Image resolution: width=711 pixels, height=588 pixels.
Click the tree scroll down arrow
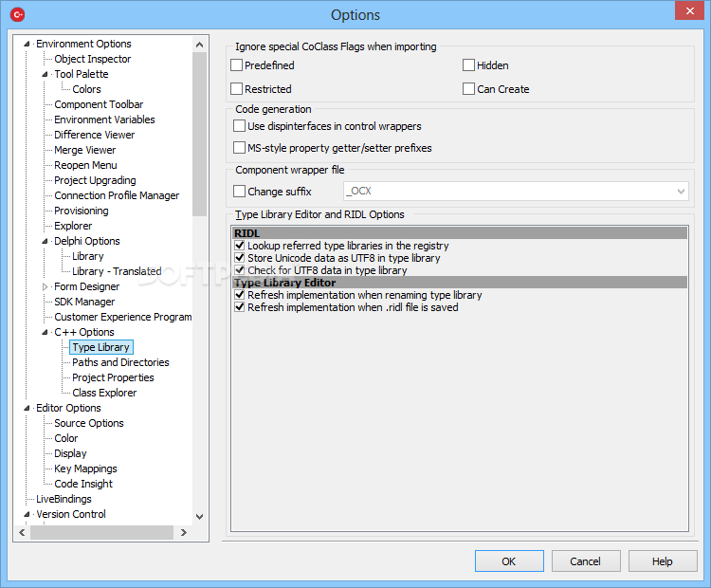tap(199, 517)
